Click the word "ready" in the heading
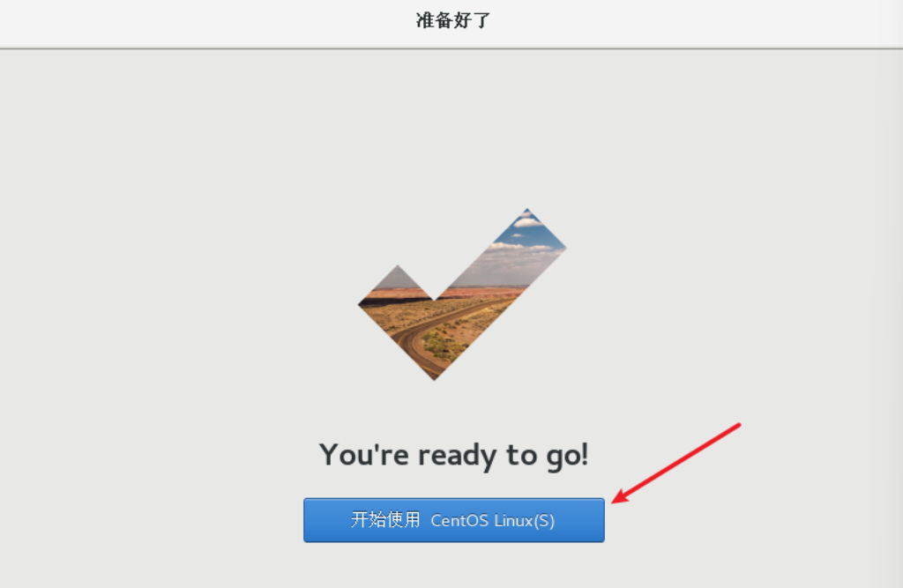This screenshot has height=588, width=903. pos(457,456)
